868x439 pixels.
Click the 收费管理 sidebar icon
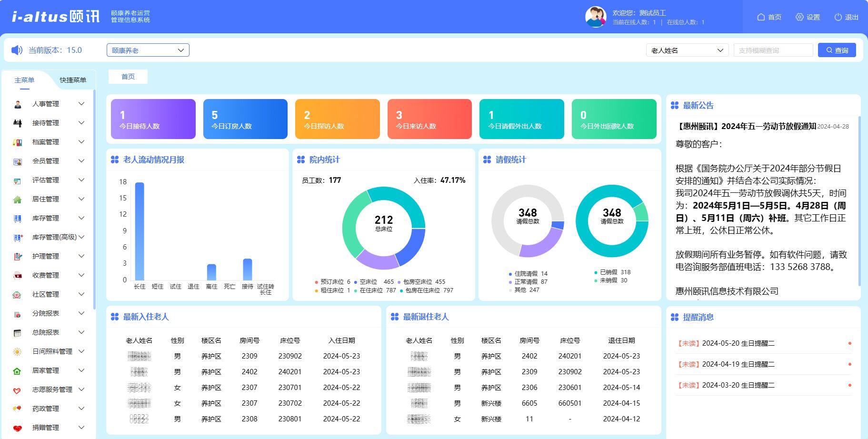[x=18, y=276]
